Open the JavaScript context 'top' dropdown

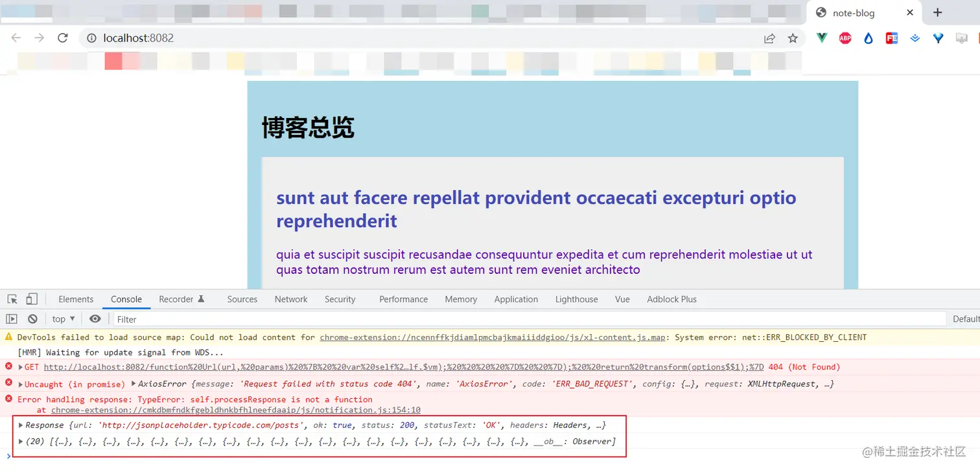(63, 319)
